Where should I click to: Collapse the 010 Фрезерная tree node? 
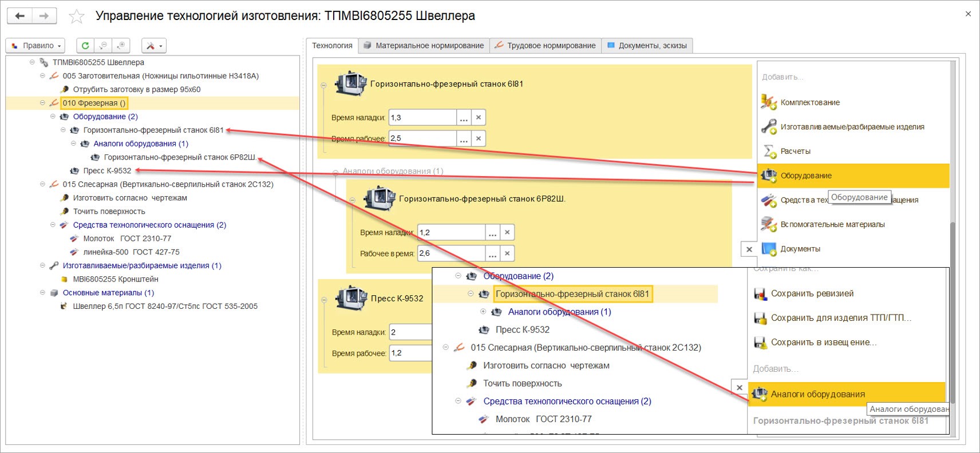point(42,103)
